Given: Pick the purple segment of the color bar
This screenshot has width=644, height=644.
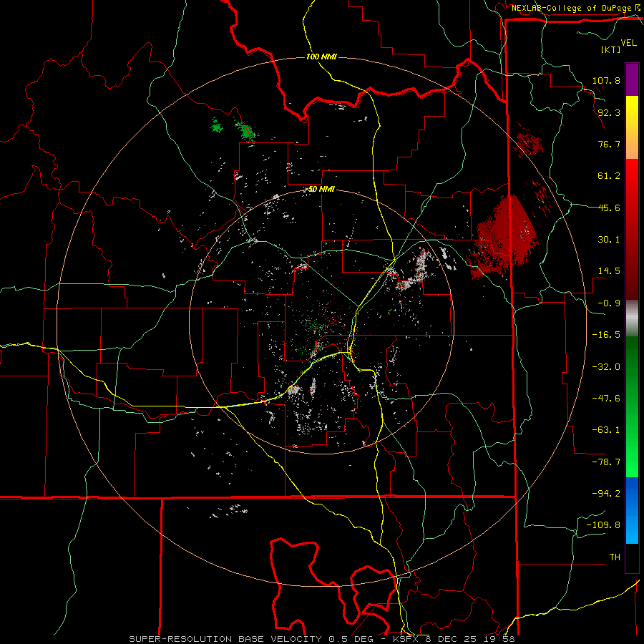Looking at the screenshot, I should click(x=632, y=79).
